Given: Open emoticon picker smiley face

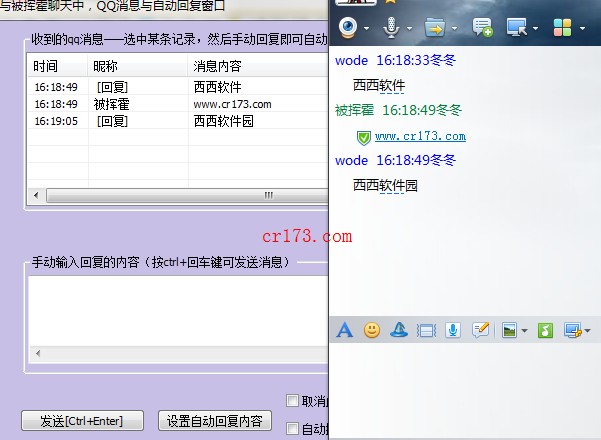Looking at the screenshot, I should click(x=372, y=330).
